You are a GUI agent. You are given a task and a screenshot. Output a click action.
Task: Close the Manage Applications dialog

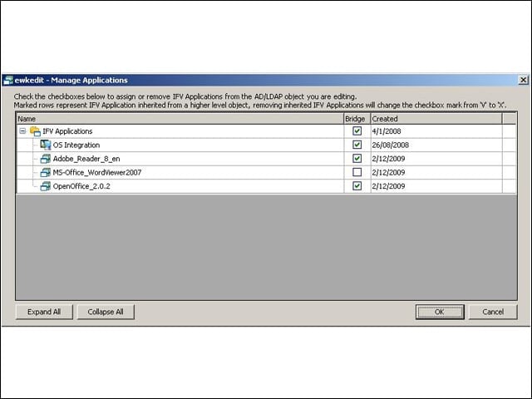pos(523,80)
